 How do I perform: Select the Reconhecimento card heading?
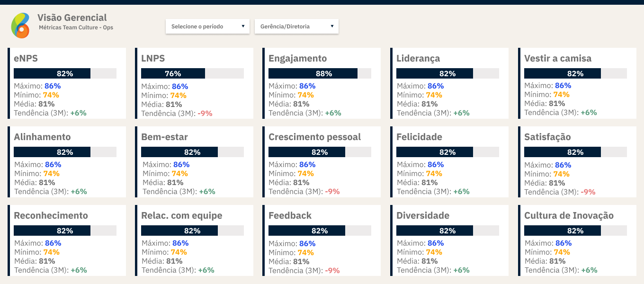(51, 215)
